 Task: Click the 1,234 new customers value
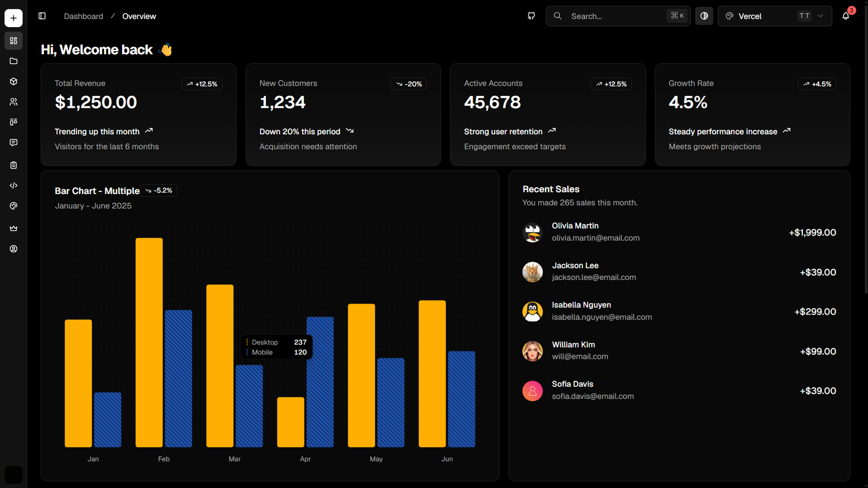pos(283,102)
